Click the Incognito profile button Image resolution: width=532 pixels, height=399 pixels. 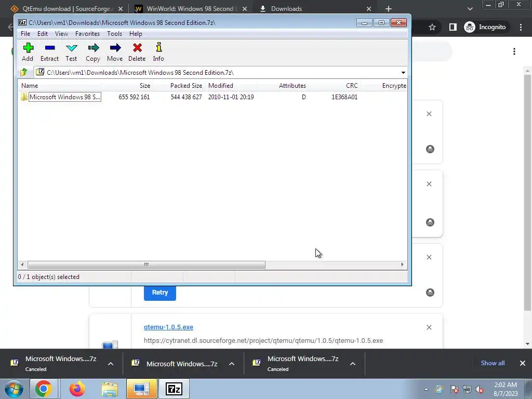[x=485, y=27]
